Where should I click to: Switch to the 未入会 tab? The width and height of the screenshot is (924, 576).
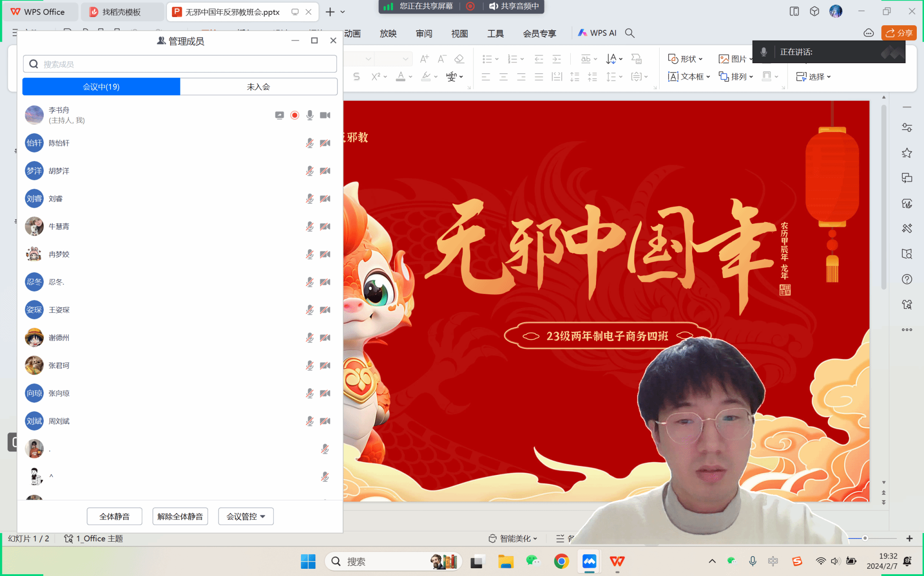259,87
